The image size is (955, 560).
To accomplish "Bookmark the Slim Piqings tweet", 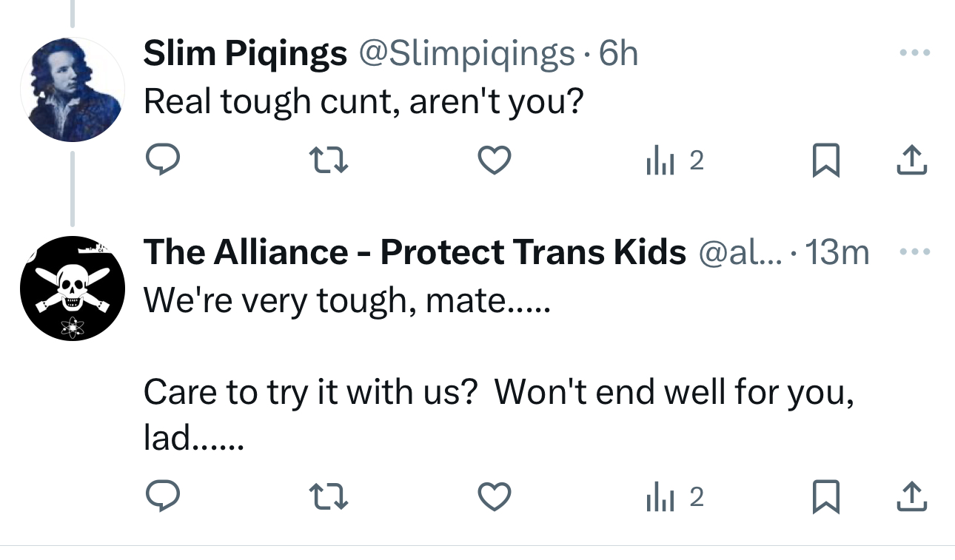I will point(825,161).
